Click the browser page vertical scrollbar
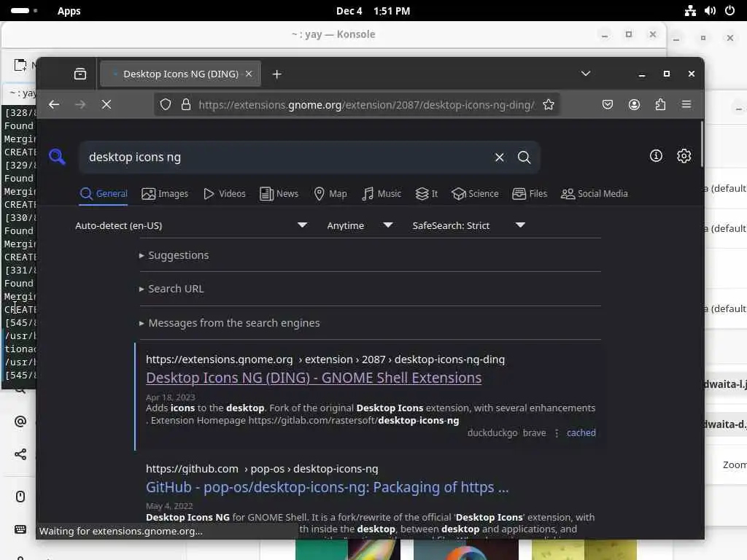 tap(702, 144)
